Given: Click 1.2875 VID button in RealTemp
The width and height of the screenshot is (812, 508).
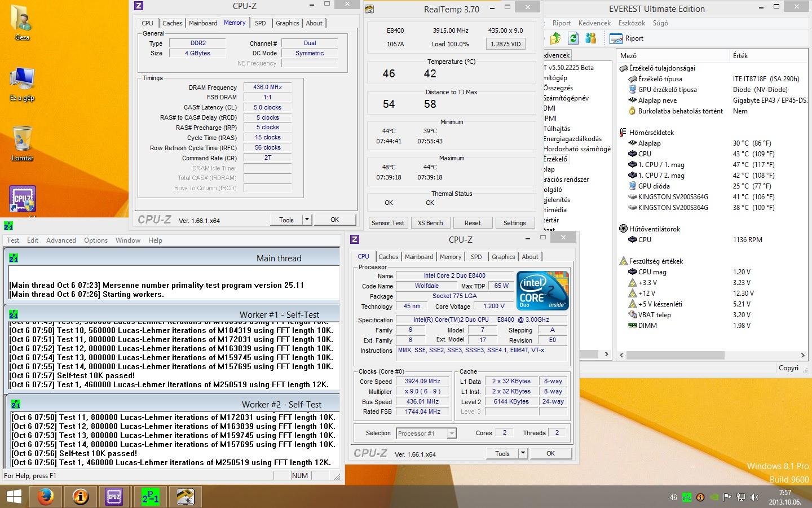Looking at the screenshot, I should click(505, 43).
